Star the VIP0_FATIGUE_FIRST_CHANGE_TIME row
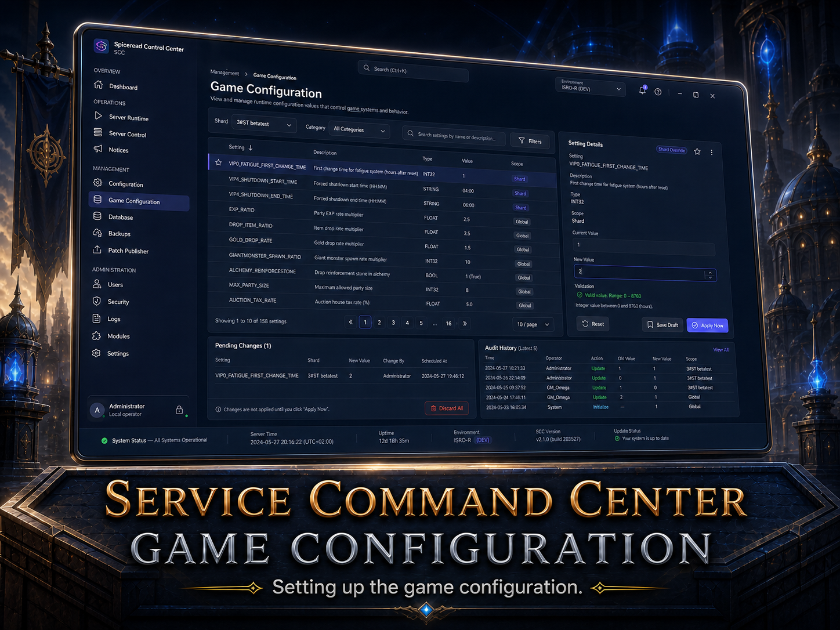Screen dimensions: 840x630 pyautogui.click(x=219, y=162)
